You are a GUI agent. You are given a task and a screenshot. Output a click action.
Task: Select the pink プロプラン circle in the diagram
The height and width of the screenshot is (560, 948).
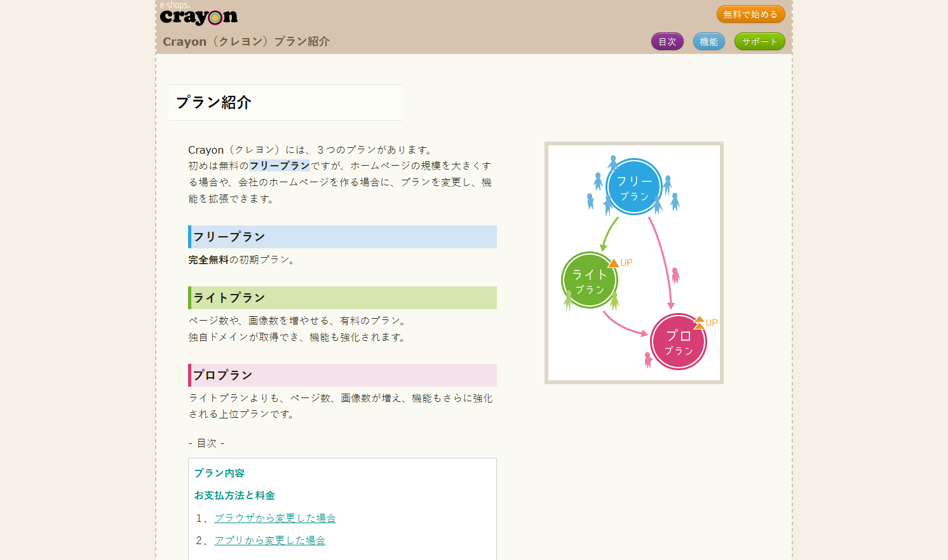679,341
